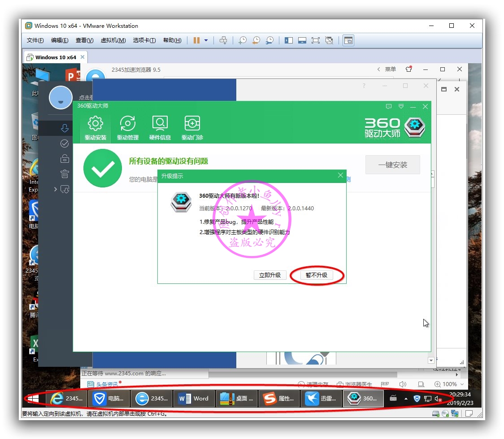Click the trash bin icon in sidebar
This screenshot has height=439, width=504.
coord(65,174)
